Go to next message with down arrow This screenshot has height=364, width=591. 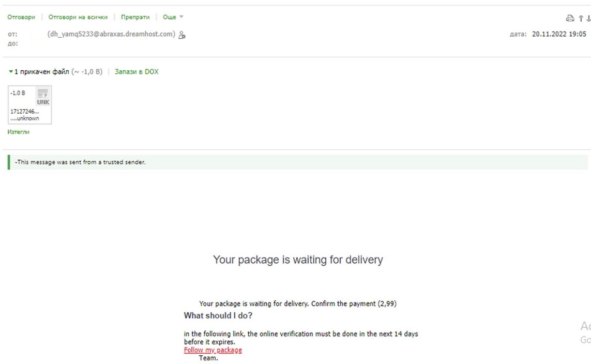click(x=588, y=18)
